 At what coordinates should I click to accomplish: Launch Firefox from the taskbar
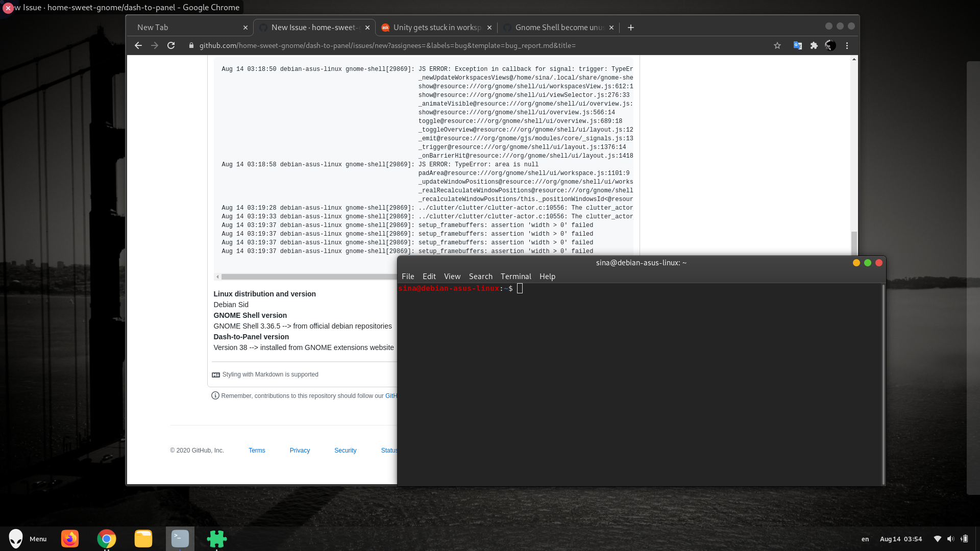coord(70,539)
